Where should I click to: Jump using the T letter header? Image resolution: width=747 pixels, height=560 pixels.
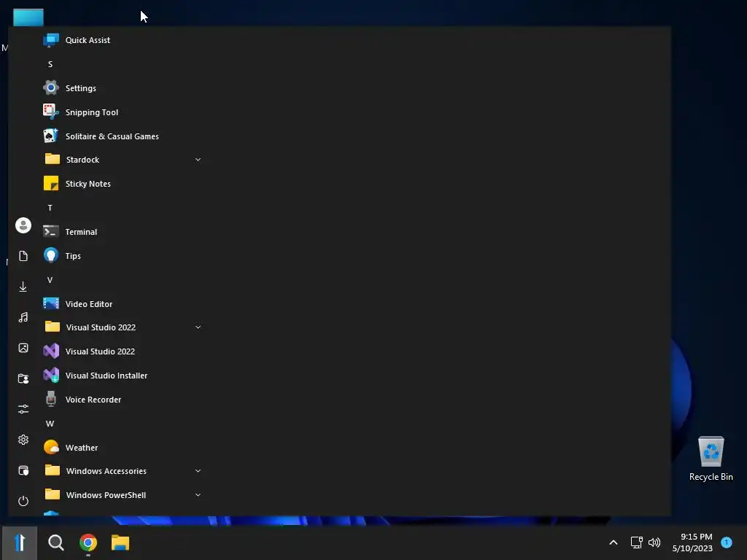50,208
